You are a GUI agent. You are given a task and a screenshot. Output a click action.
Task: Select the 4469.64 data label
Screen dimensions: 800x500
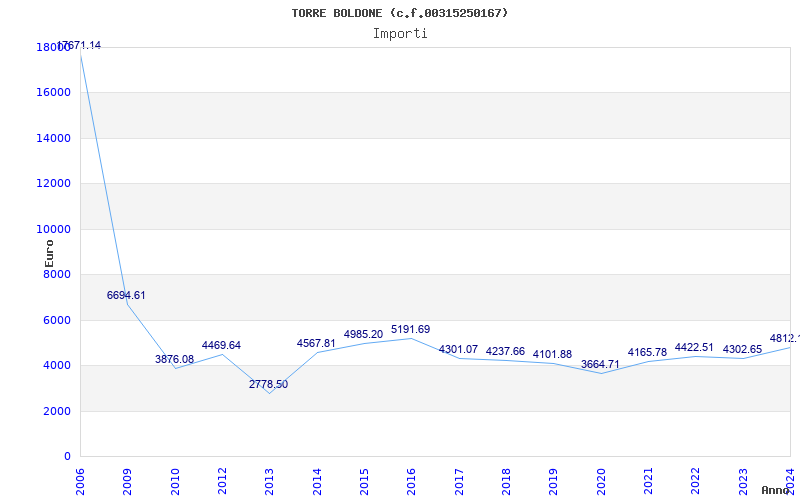(x=221, y=346)
